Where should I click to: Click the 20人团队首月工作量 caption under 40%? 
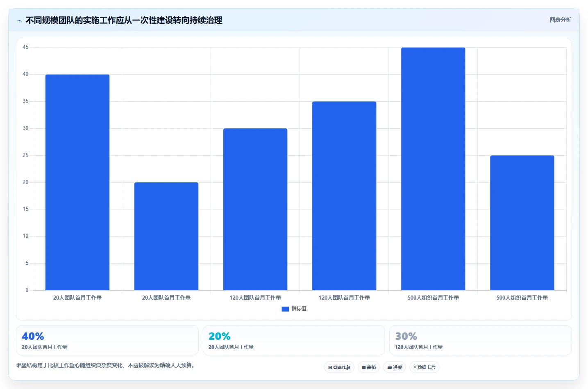click(44, 347)
